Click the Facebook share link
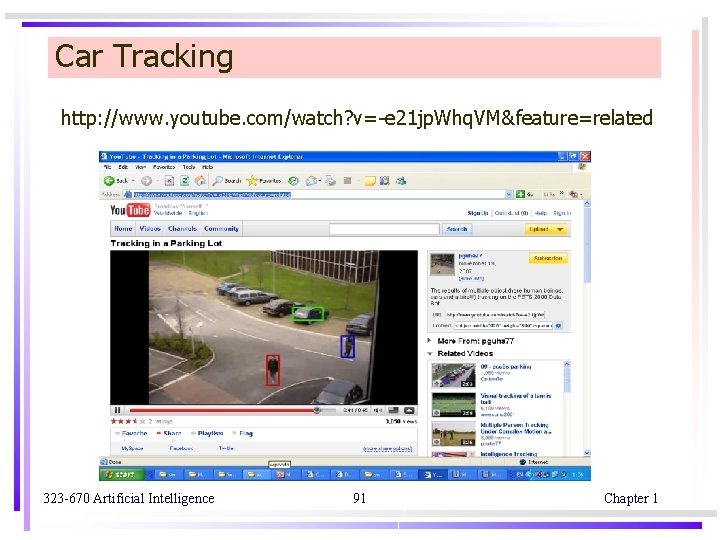The height and width of the screenshot is (540, 720). tap(181, 448)
